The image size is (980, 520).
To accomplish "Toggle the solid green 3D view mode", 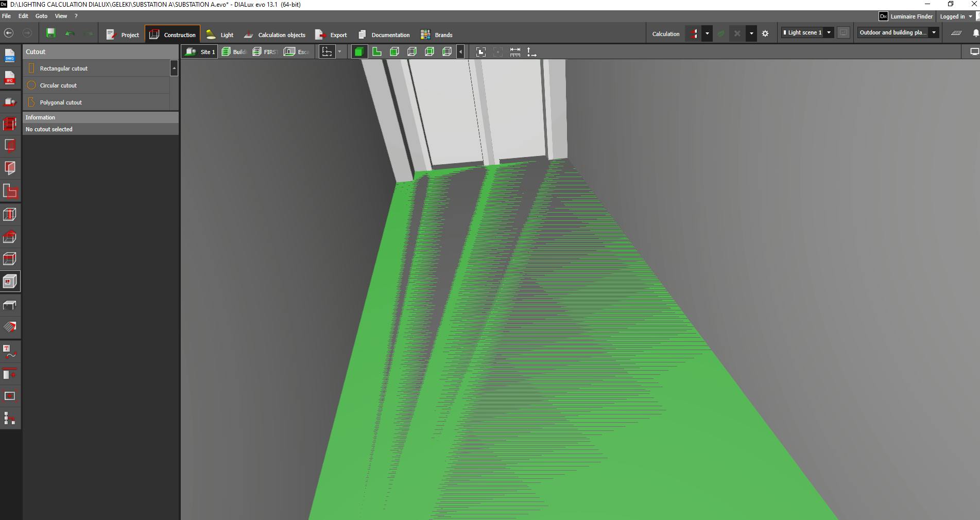I will click(359, 51).
